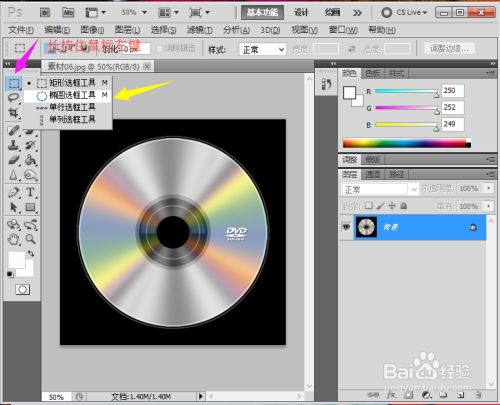500x405 pixels.
Task: Open the layer fill slider arrow
Action: [489, 206]
